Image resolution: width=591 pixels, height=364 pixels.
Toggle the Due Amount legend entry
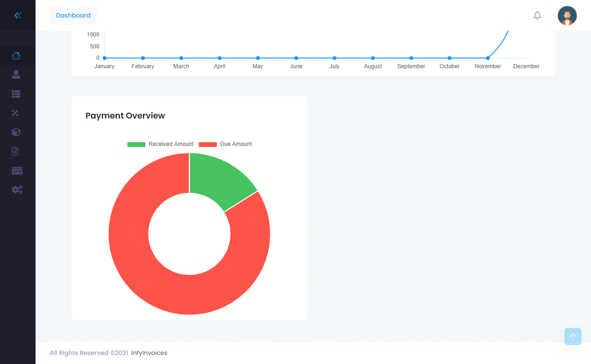(x=225, y=144)
